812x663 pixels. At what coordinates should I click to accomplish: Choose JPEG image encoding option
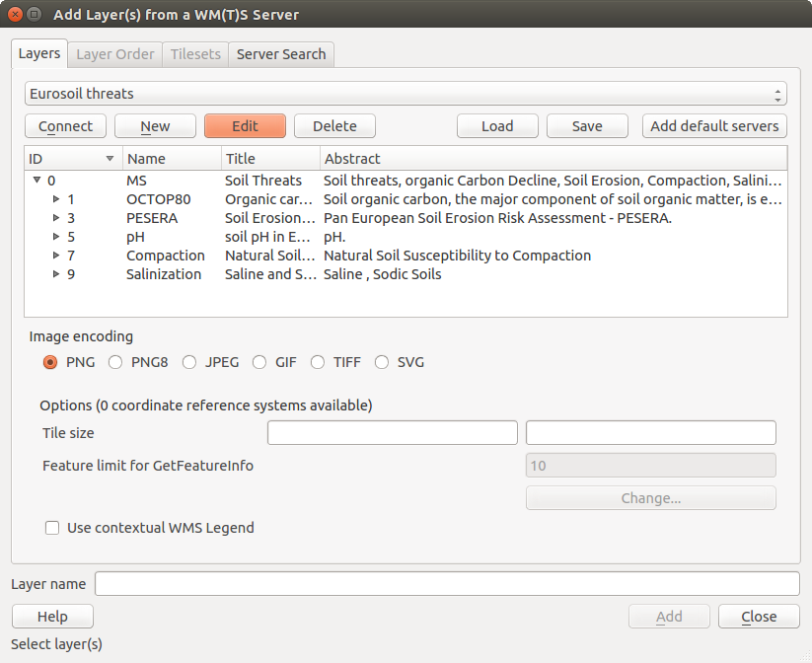tap(189, 362)
